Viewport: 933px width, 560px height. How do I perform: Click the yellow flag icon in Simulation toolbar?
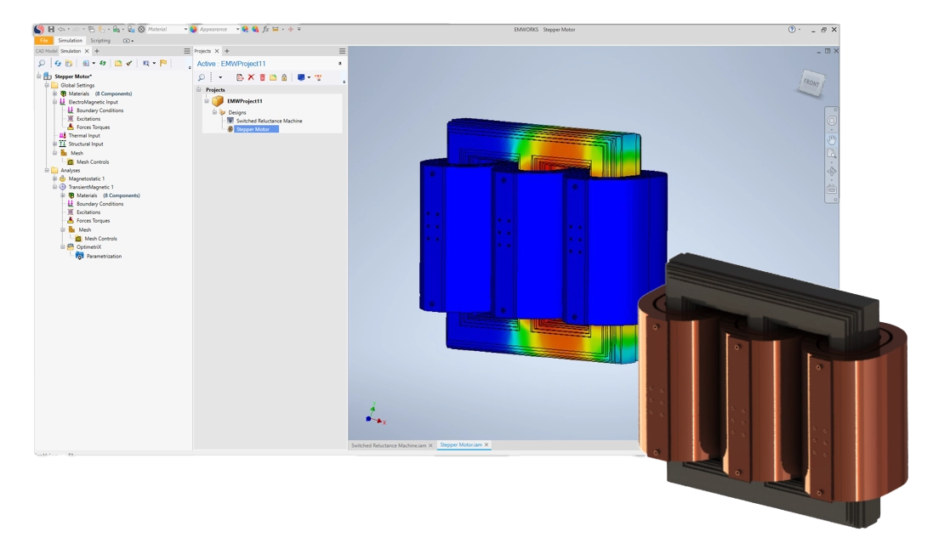[x=163, y=63]
